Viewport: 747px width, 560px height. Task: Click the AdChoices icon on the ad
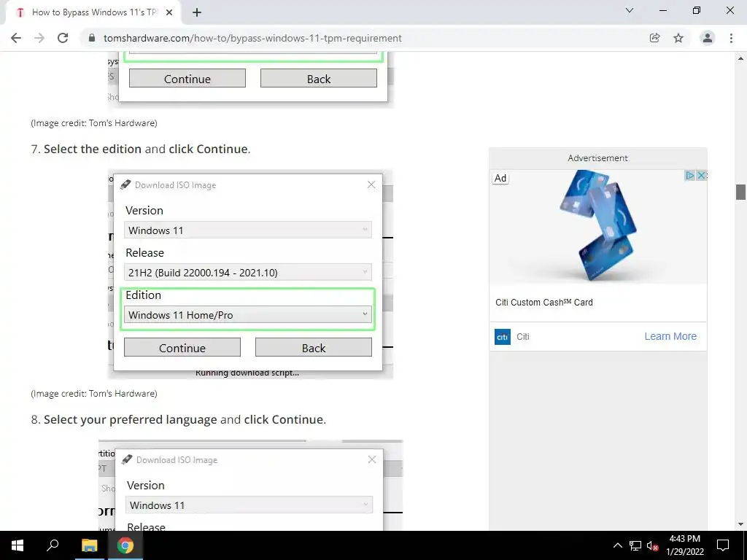pyautogui.click(x=689, y=175)
